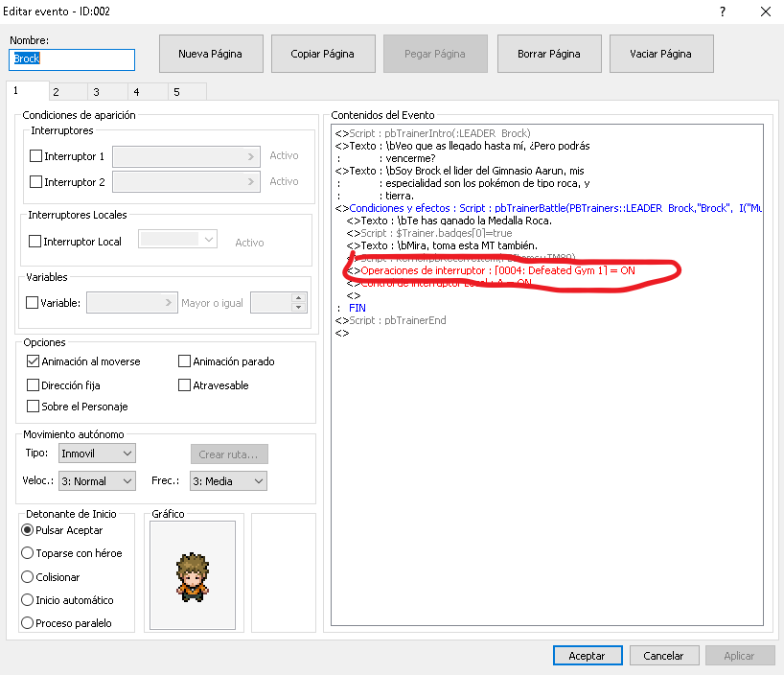The height and width of the screenshot is (675, 784).
Task: Open the Tipo movement dropdown
Action: (x=97, y=453)
